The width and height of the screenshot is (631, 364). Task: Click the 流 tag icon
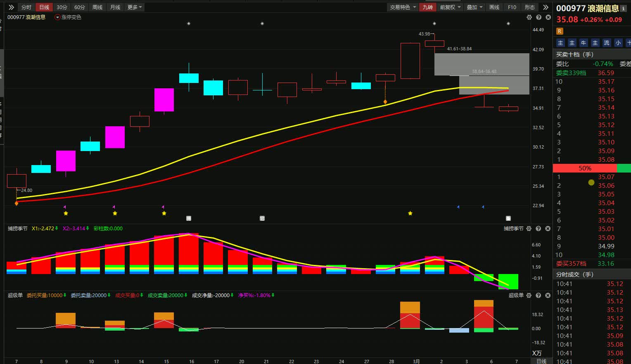607,43
